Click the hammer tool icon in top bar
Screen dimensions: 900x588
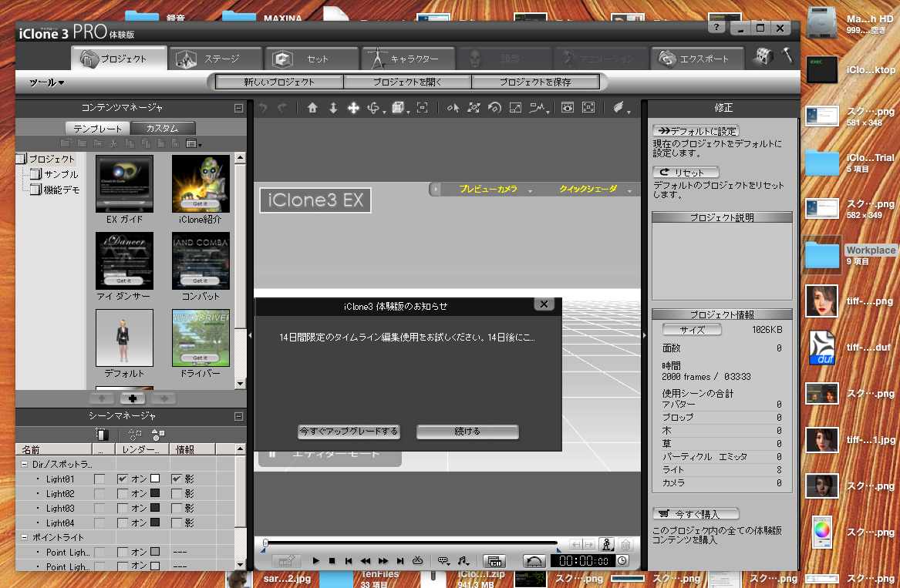787,55
